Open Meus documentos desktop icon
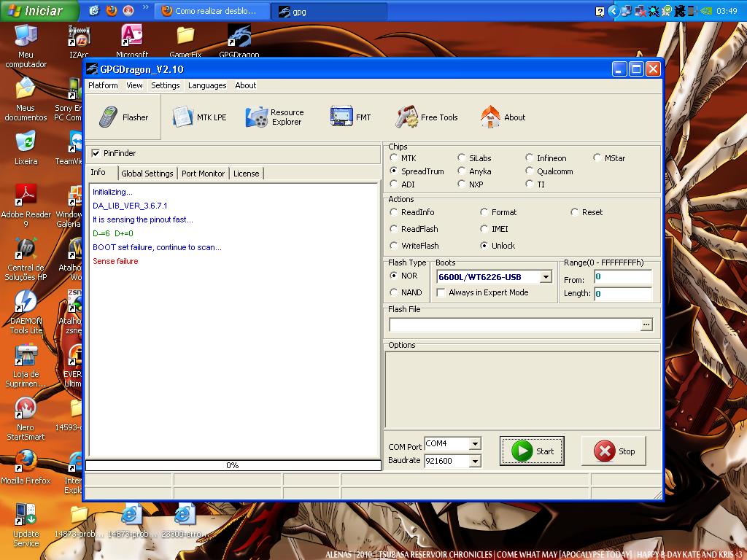 point(26,99)
